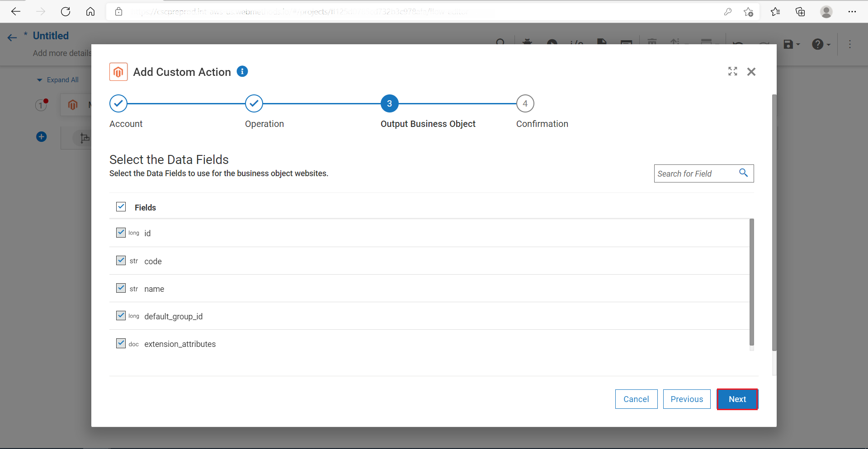This screenshot has height=449, width=868.
Task: Uncheck the id field checkbox
Action: click(121, 233)
